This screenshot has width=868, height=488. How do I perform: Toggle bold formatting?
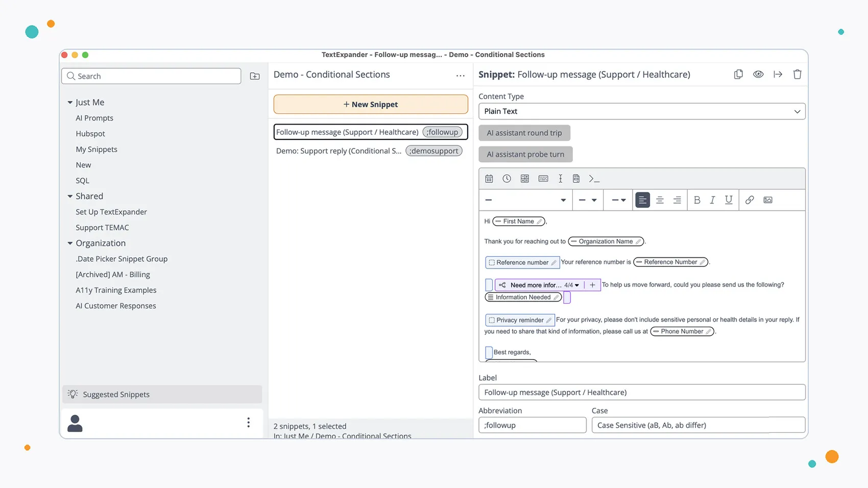697,200
